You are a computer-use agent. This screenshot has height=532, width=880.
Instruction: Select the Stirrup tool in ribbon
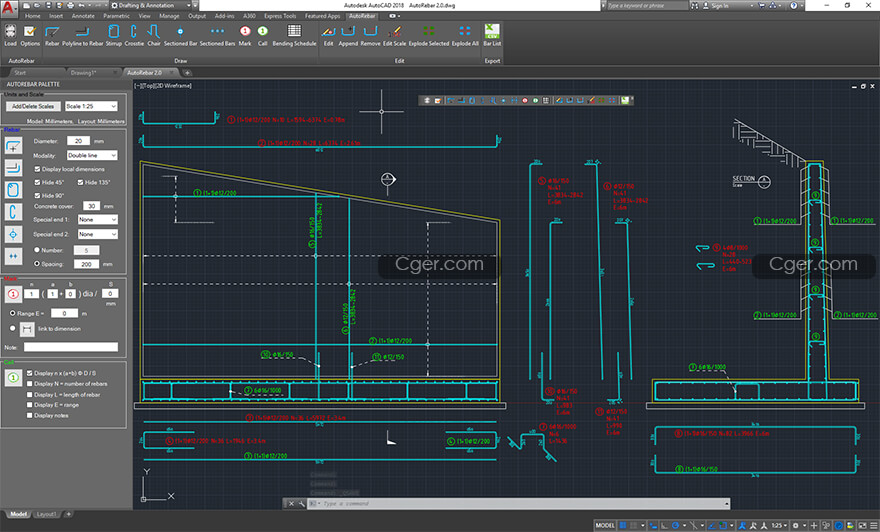pyautogui.click(x=113, y=35)
